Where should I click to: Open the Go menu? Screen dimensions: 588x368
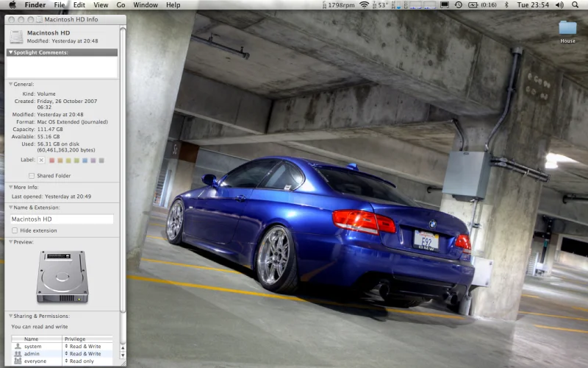(121, 5)
